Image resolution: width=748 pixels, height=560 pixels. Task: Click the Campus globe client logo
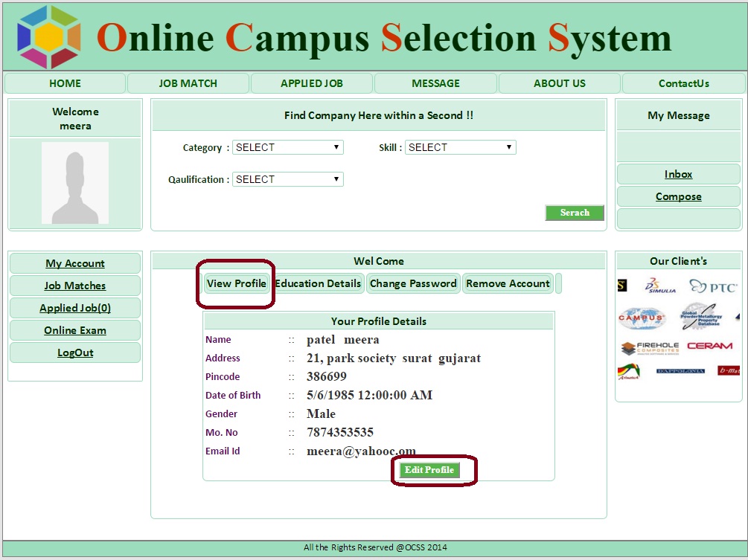[641, 318]
